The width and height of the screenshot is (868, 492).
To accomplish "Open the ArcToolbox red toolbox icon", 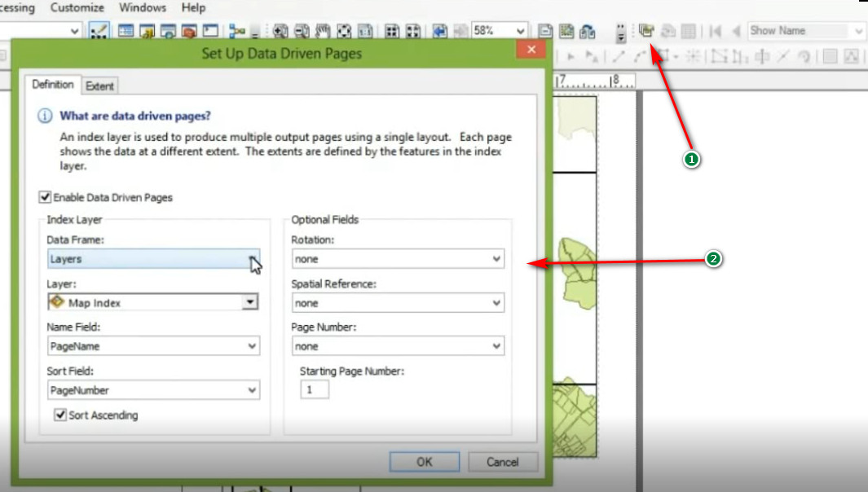I will point(189,31).
